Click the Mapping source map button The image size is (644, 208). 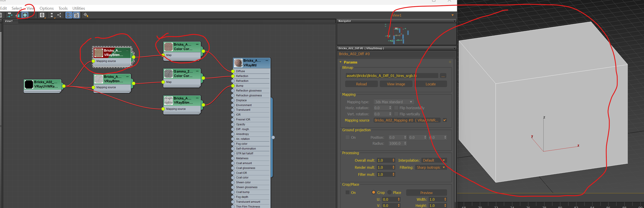click(407, 120)
